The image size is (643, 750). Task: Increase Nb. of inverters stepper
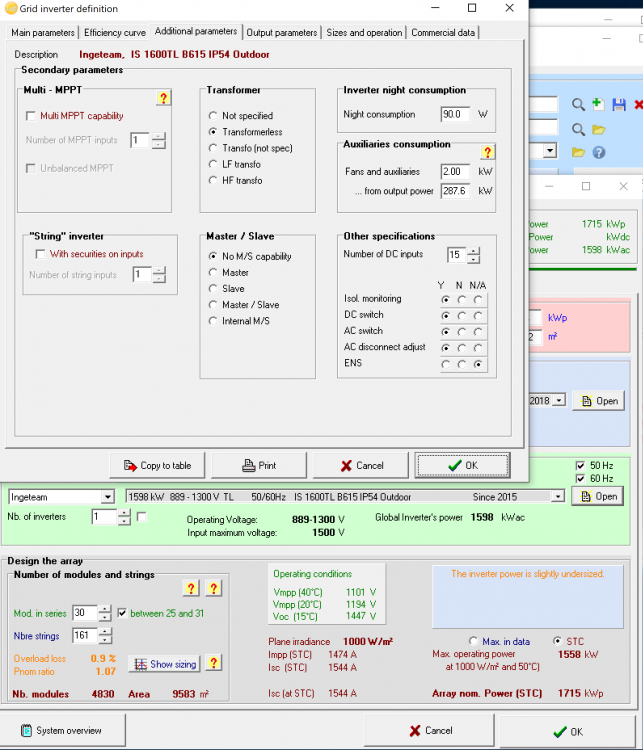[124, 513]
